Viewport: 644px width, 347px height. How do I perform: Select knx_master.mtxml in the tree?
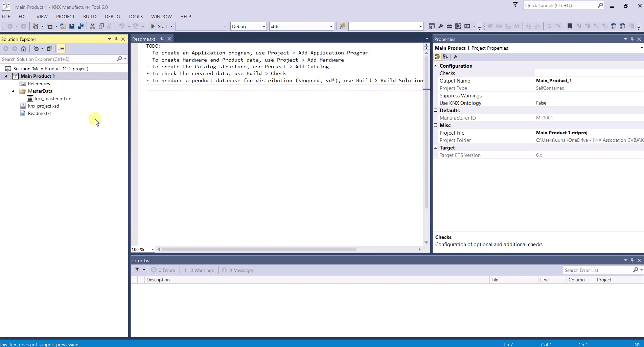[x=54, y=98]
